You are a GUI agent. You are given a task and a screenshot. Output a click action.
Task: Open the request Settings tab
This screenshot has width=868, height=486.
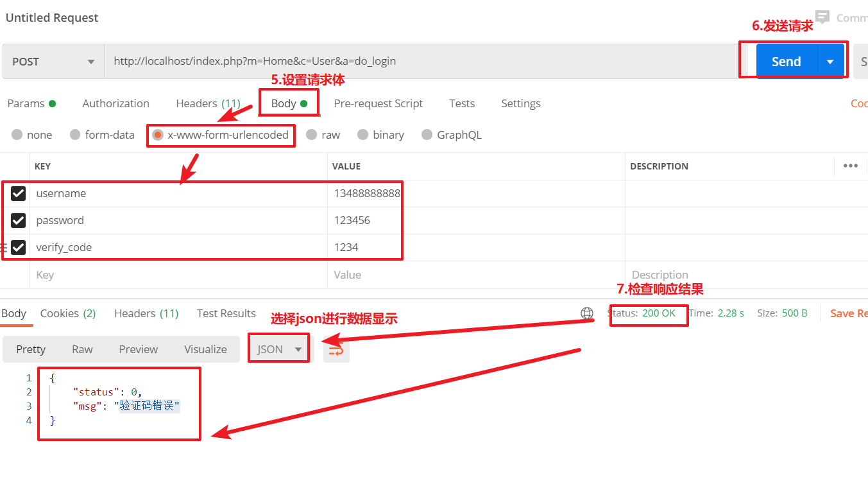click(x=521, y=103)
